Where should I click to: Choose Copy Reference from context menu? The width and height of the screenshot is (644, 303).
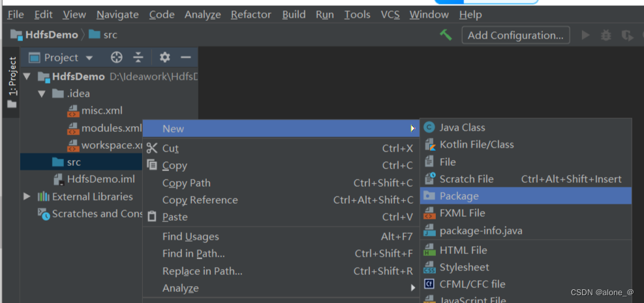(281, 200)
